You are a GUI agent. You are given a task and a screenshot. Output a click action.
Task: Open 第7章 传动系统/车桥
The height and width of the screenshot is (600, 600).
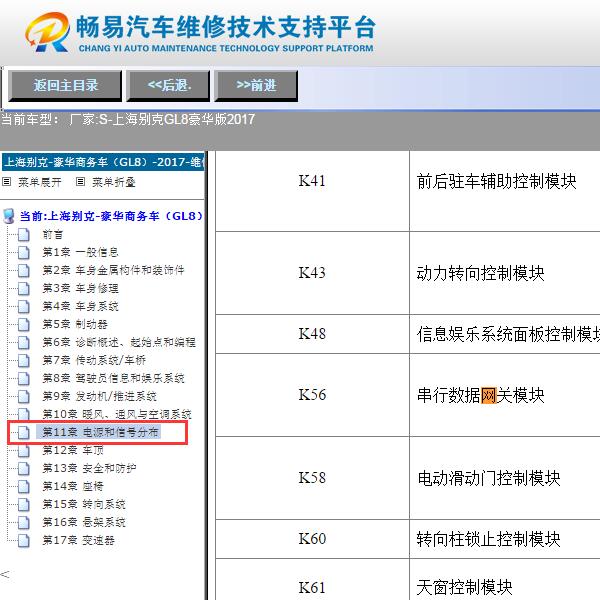(x=94, y=360)
